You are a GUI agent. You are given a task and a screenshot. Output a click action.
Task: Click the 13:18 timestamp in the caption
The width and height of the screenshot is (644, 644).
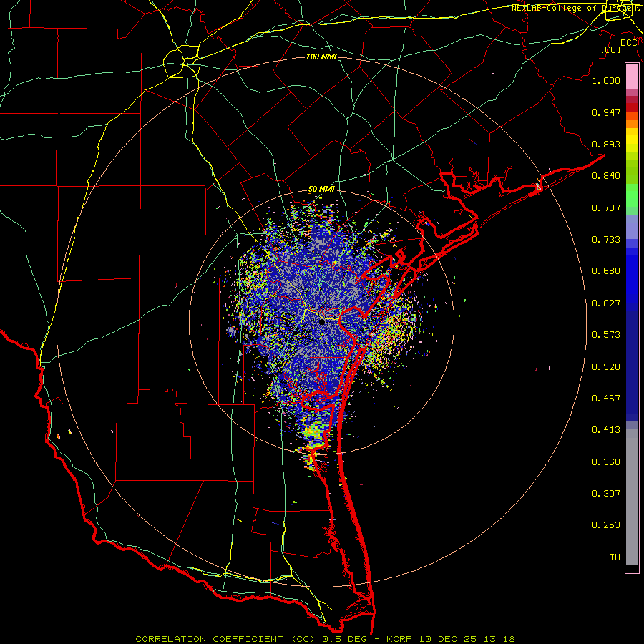pyautogui.click(x=499, y=639)
